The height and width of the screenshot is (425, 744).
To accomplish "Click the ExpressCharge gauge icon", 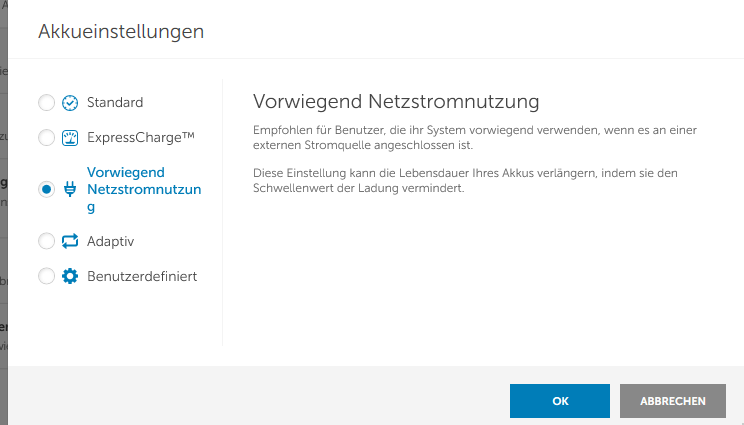I will (x=70, y=138).
